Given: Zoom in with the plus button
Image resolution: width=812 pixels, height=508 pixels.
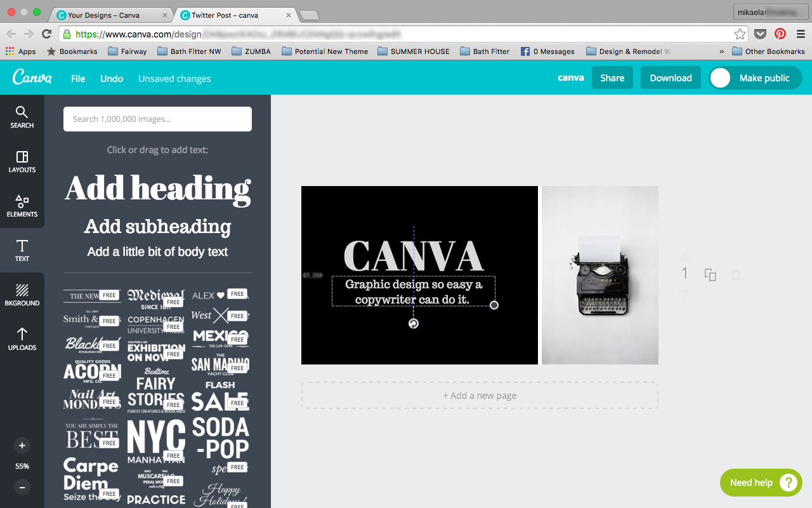Looking at the screenshot, I should pos(22,445).
